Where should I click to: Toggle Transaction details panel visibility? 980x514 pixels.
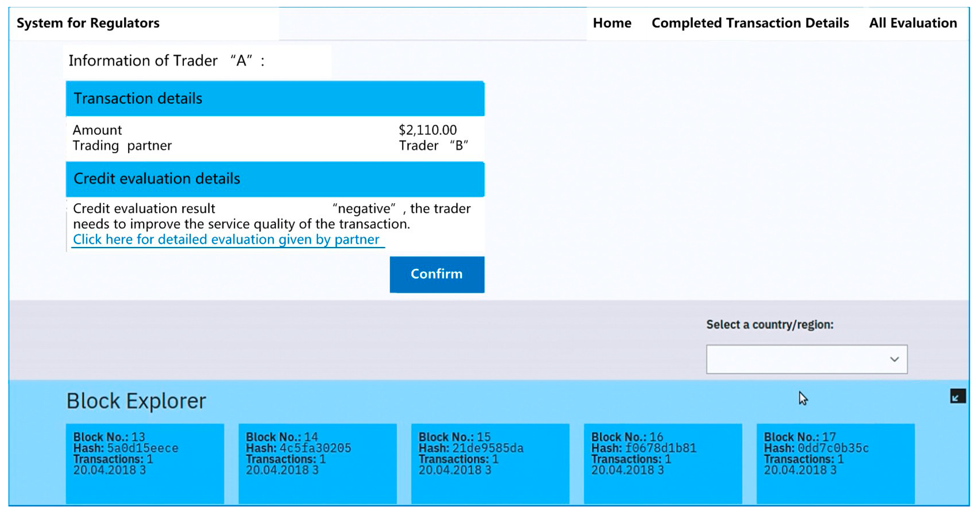coord(275,98)
